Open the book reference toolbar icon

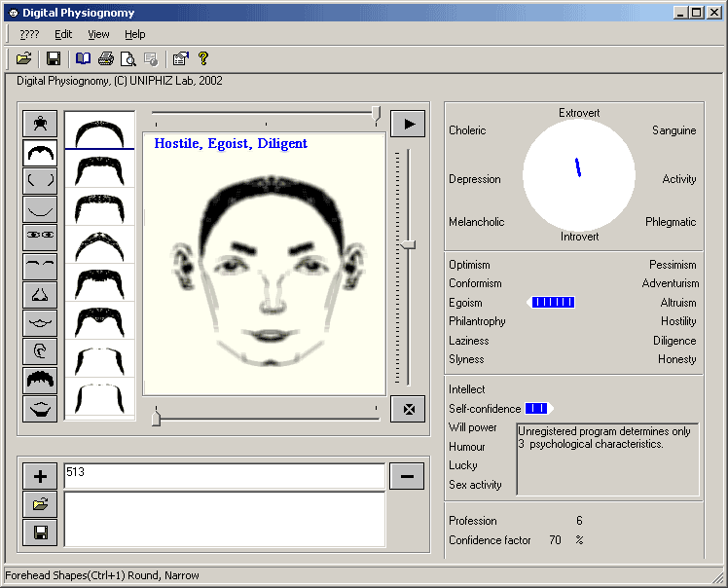pyautogui.click(x=83, y=58)
